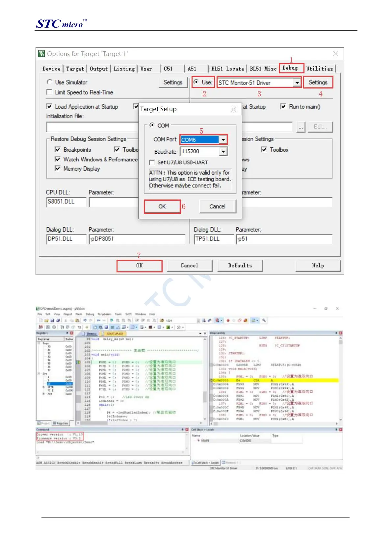
Task: Click the Undo icon in µVision toolbar
Action: (85, 320)
